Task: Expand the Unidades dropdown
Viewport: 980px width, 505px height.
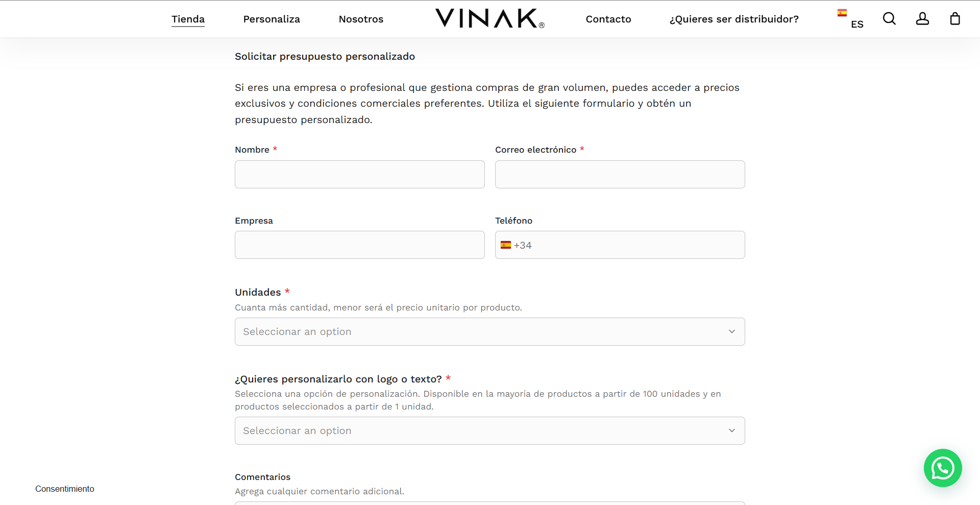Action: coord(490,332)
